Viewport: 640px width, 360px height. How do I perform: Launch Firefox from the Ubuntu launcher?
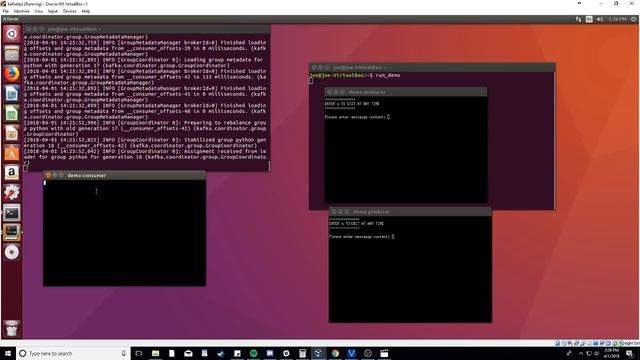[11, 74]
